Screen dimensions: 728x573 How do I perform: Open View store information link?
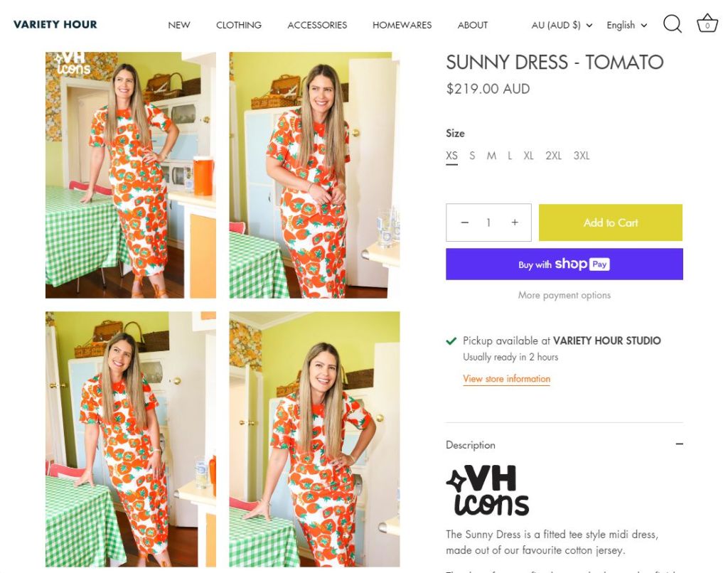coord(506,379)
